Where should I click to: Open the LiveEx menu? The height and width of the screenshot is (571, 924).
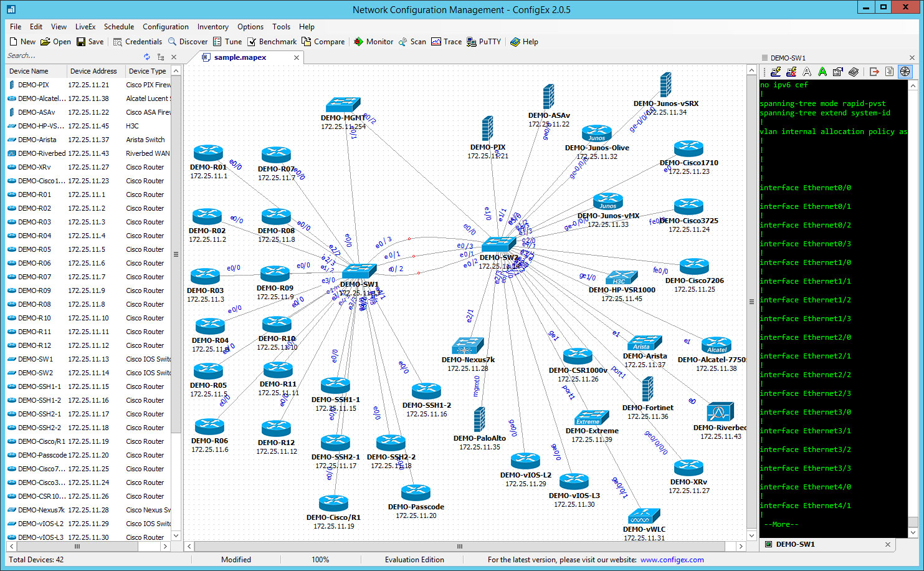85,27
